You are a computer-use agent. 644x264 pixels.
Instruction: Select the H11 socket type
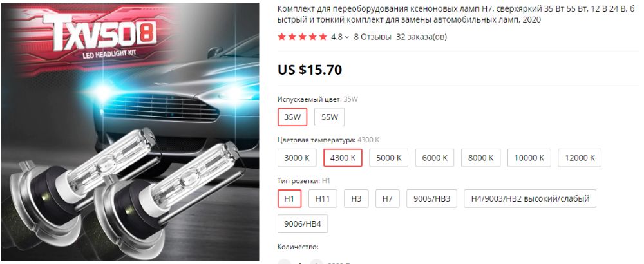click(323, 199)
